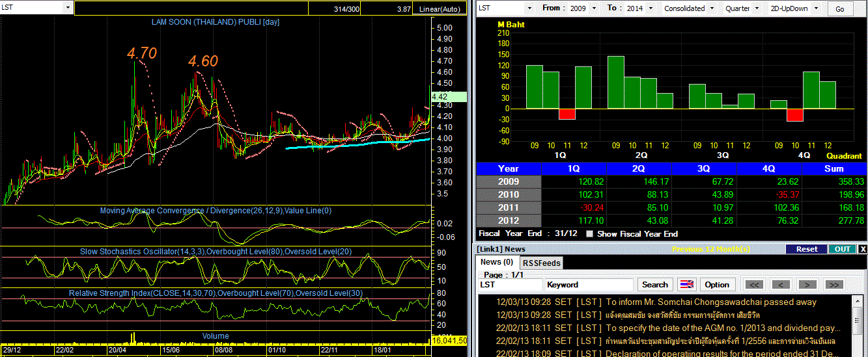868x357 pixels.
Task: Click the 4.70 price annotation on chart
Action: tap(141, 53)
